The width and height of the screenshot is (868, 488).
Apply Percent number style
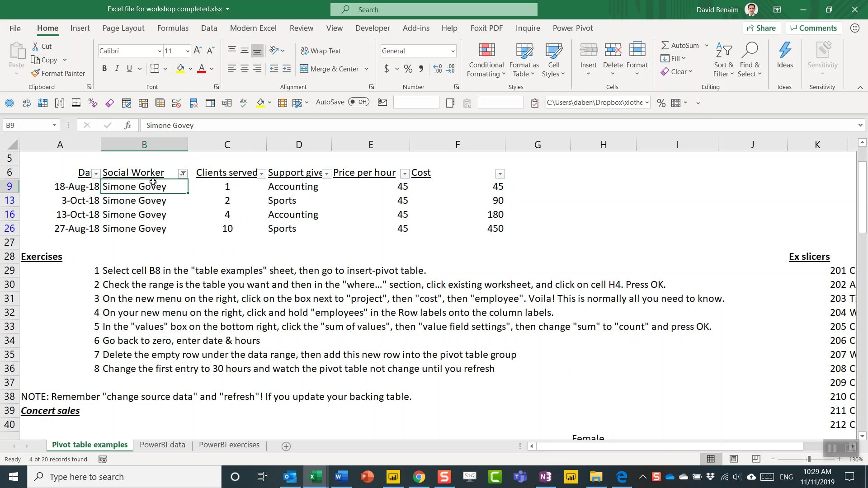pos(408,69)
